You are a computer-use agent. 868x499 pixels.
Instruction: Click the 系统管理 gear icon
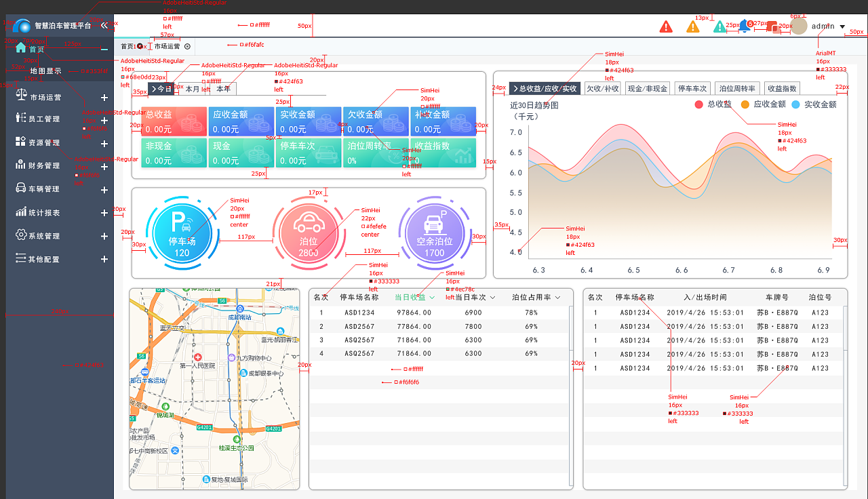[21, 235]
